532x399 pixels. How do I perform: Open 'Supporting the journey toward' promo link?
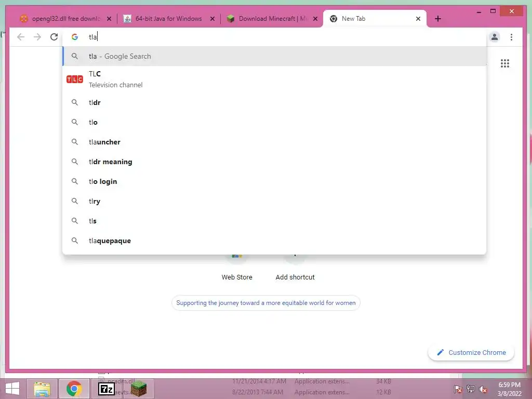(265, 303)
